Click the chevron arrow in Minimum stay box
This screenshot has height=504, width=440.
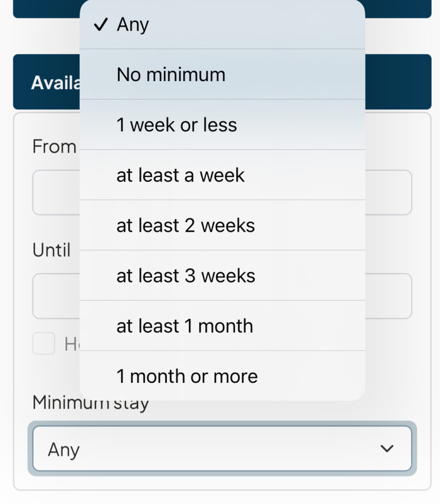387,448
